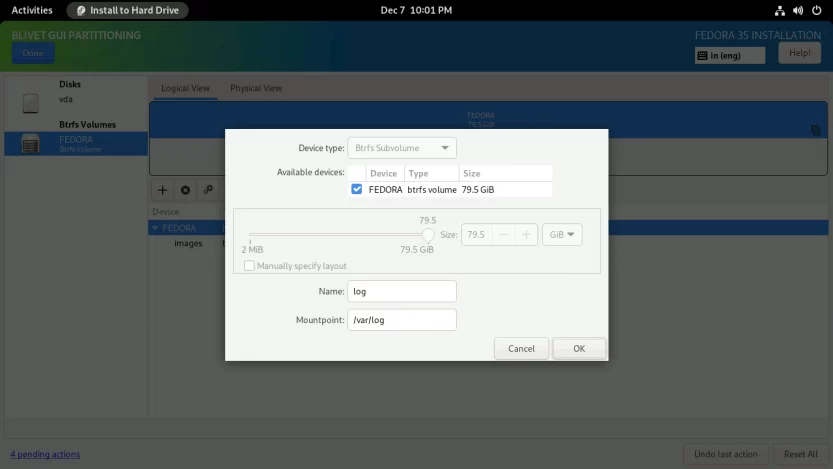
Task: Click the power icon in top bar
Action: (817, 10)
